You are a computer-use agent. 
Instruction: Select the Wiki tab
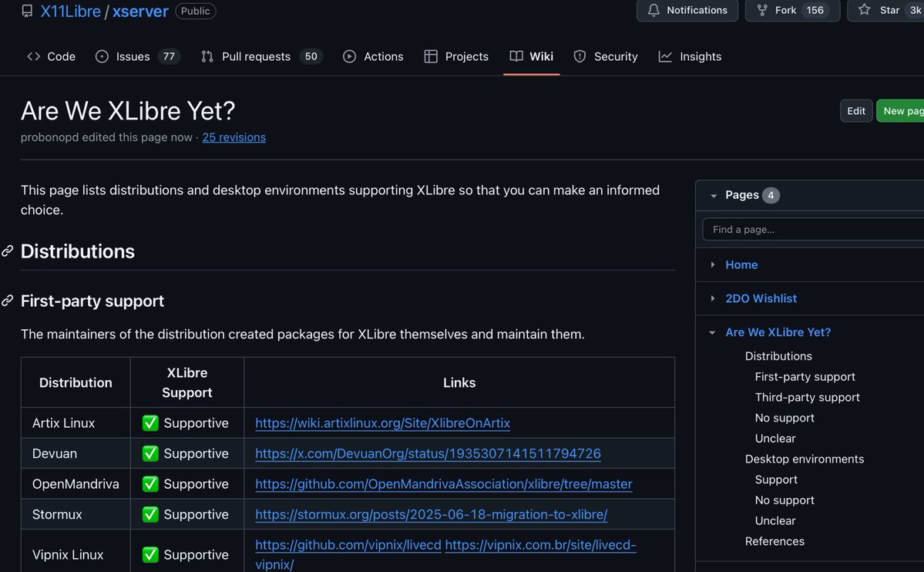tap(532, 56)
